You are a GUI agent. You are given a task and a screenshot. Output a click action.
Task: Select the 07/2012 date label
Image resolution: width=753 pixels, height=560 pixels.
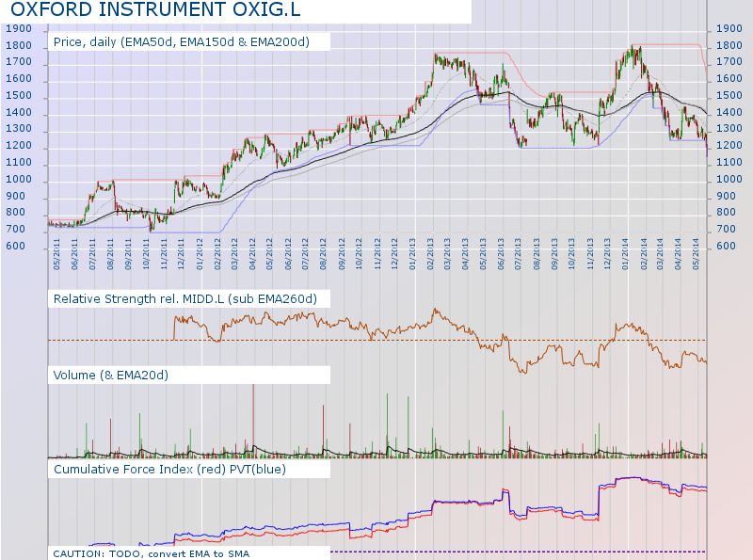point(305,254)
